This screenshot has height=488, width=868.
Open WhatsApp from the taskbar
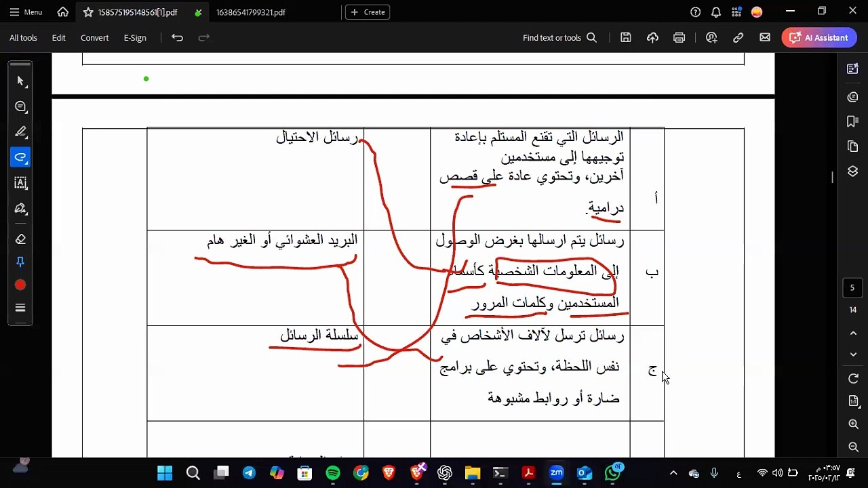[x=612, y=472]
